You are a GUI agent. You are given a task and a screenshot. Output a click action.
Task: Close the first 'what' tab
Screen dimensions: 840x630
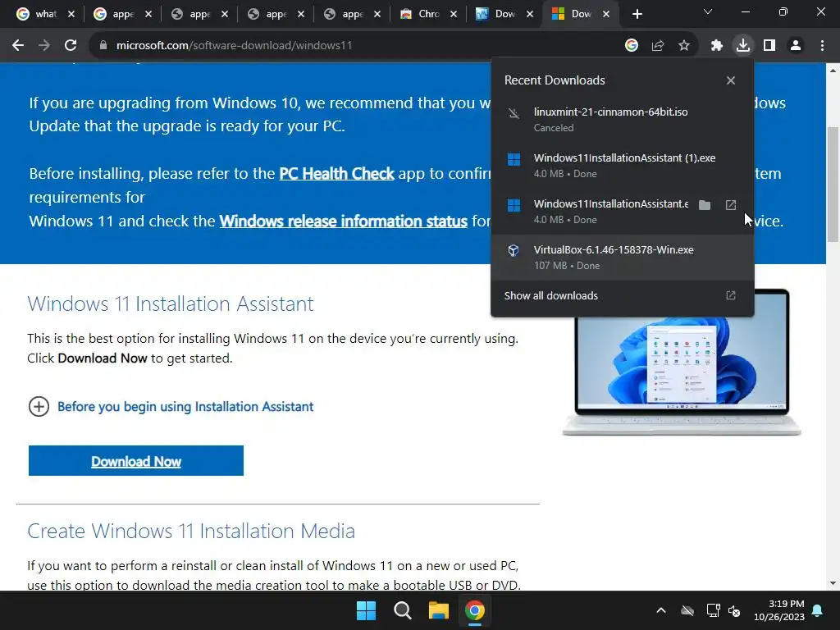(x=71, y=15)
